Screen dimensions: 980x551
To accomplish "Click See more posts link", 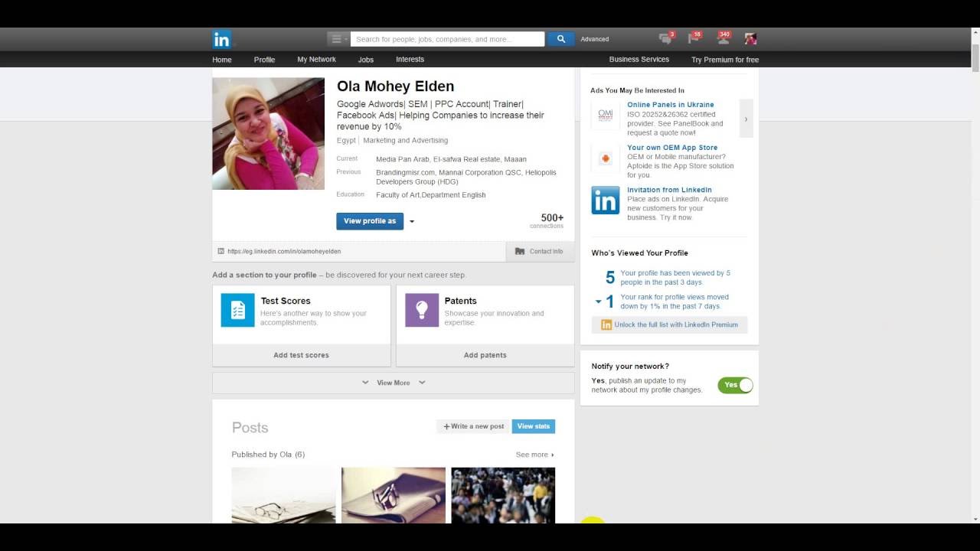I will pos(534,455).
